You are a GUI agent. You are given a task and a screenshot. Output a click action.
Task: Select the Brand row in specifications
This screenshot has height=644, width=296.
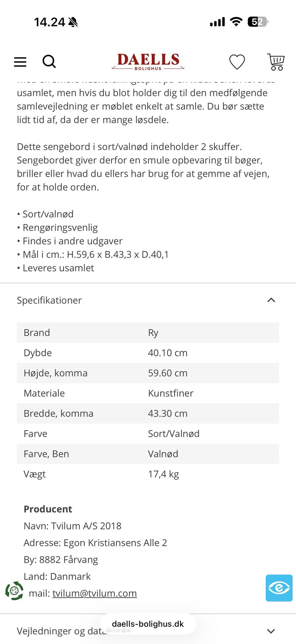(x=148, y=332)
